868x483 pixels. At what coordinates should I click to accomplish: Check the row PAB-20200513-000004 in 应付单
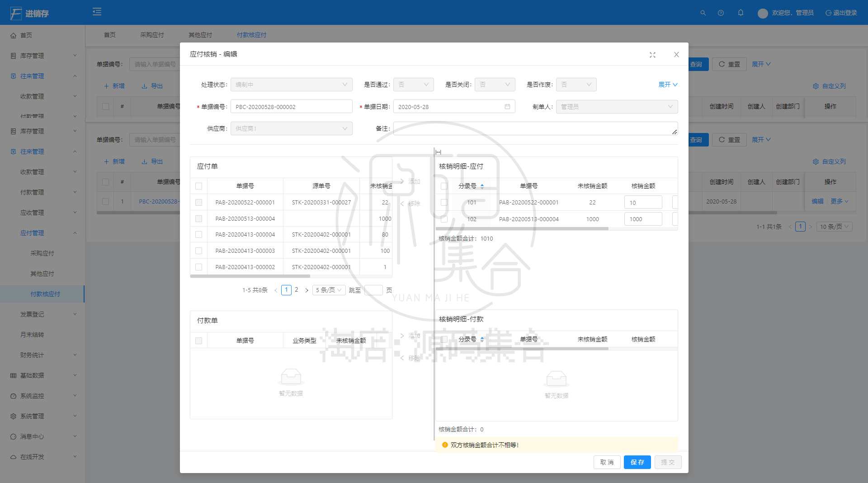[x=198, y=219]
